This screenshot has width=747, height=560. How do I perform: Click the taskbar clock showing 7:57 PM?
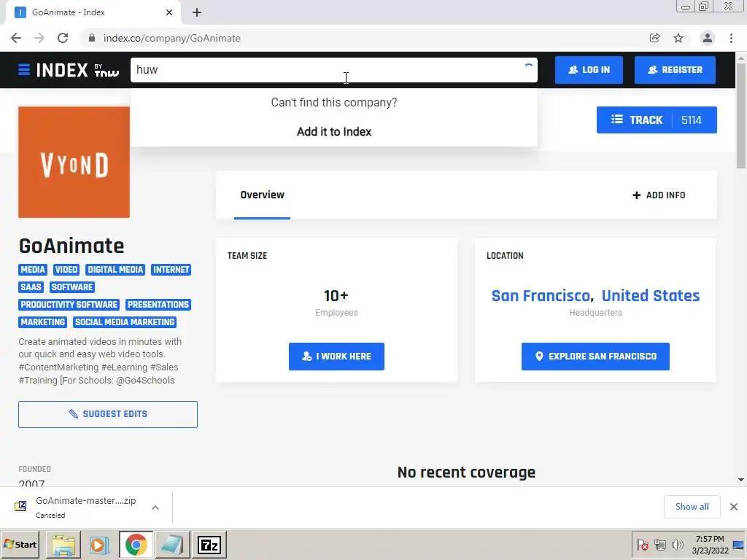(710, 544)
